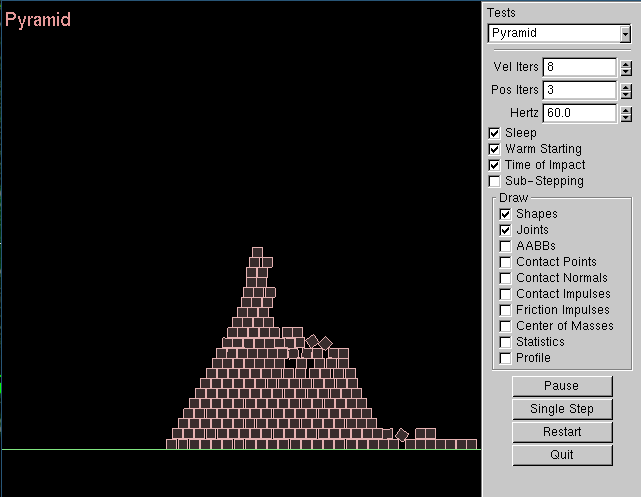Increase Pos Iters with the up arrow

coord(626,87)
